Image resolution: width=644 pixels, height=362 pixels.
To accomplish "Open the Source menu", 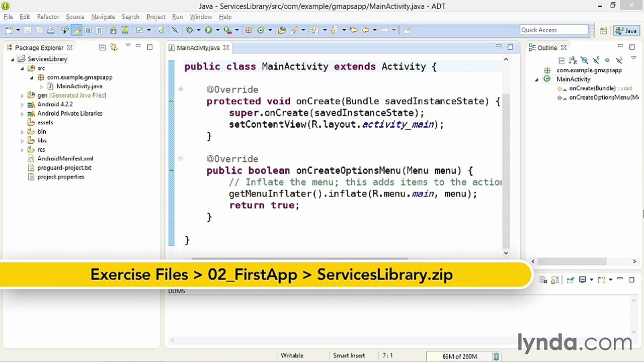I will pos(75,17).
